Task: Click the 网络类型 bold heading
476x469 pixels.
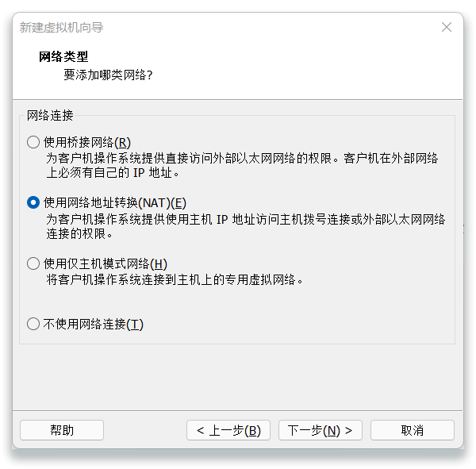Action: coord(63,56)
